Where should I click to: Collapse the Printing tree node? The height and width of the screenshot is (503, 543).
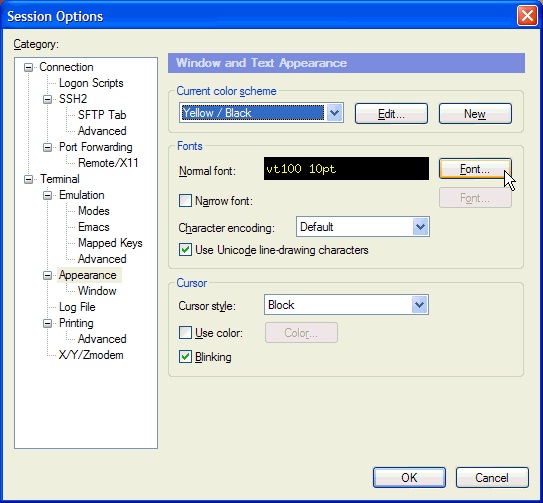(x=47, y=324)
